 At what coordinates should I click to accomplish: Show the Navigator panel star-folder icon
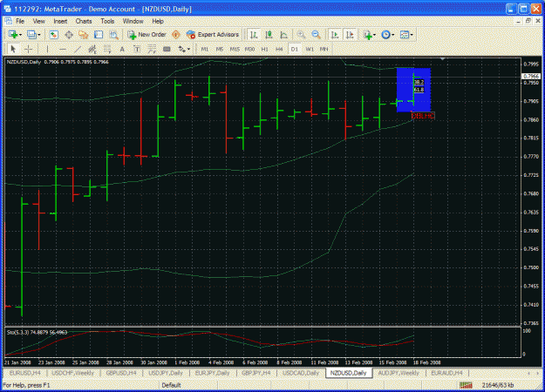pyautogui.click(x=84, y=35)
